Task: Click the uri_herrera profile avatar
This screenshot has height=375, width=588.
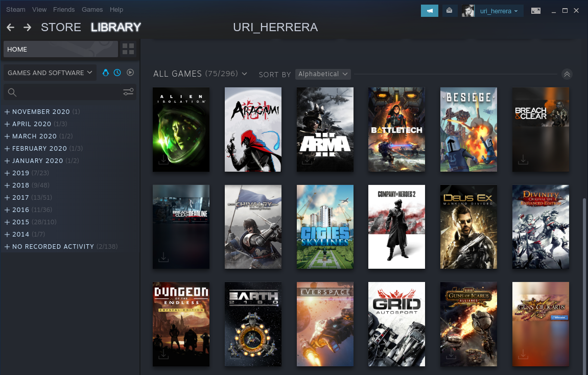Action: coord(468,11)
